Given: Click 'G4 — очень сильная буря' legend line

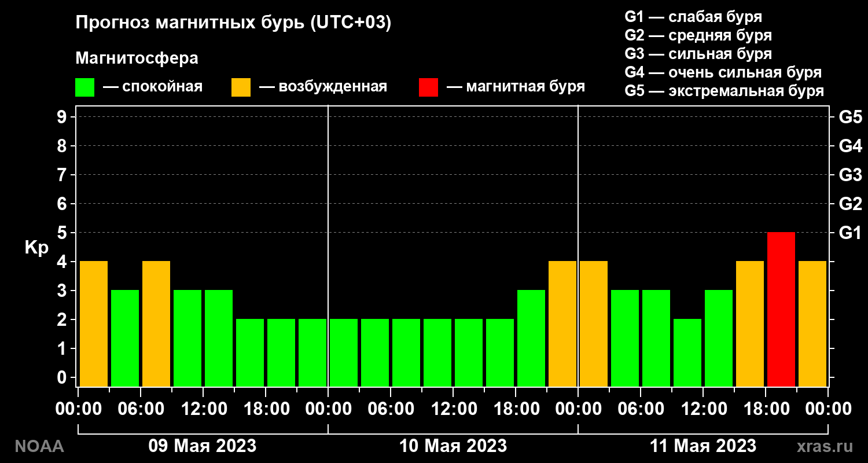Looking at the screenshot, I should point(723,73).
